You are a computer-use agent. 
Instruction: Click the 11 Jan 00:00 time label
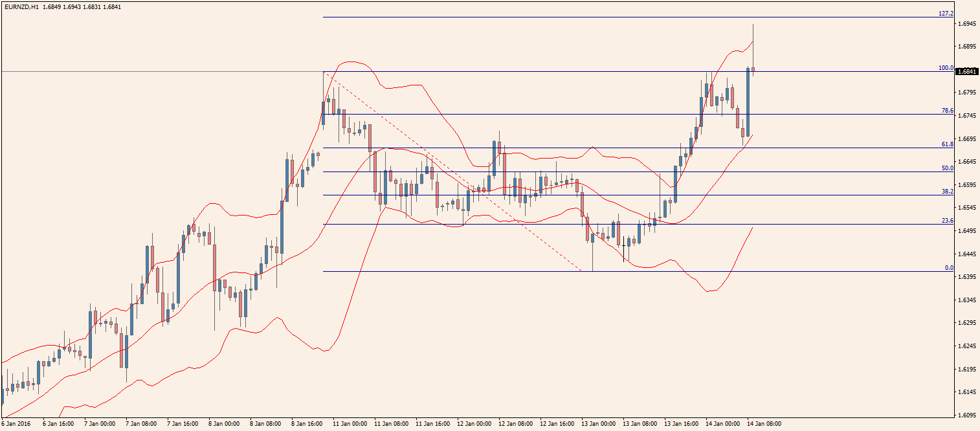click(x=350, y=425)
